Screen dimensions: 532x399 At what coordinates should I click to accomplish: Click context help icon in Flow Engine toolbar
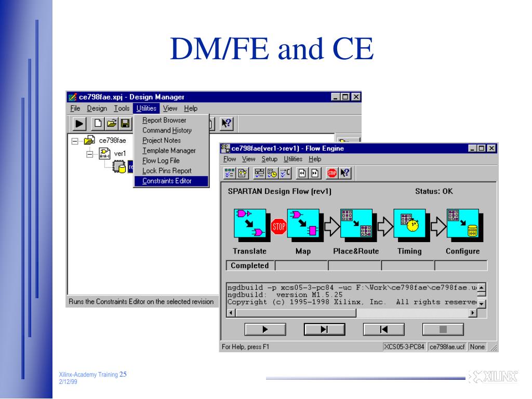[x=345, y=173]
